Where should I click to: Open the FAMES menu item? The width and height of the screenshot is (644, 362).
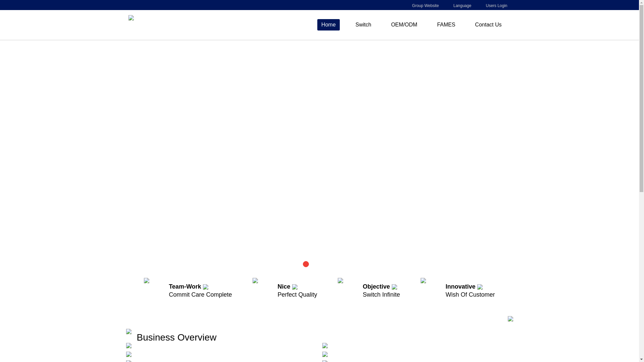point(446,25)
